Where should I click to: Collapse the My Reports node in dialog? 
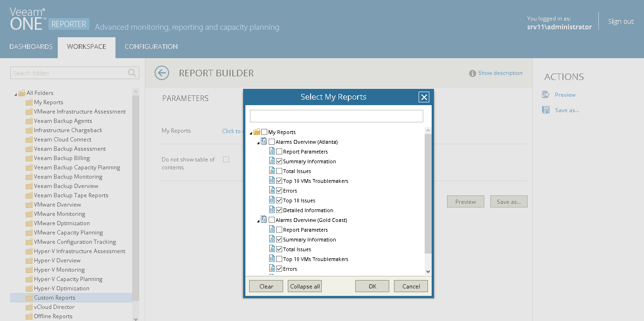pos(251,134)
